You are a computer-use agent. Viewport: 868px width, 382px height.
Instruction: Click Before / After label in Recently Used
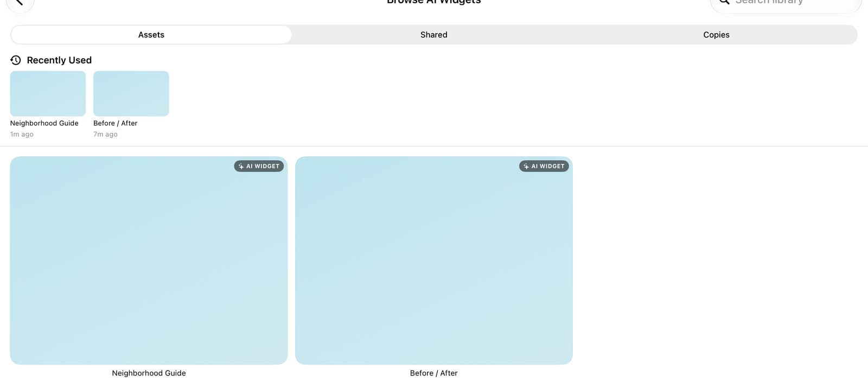click(116, 123)
